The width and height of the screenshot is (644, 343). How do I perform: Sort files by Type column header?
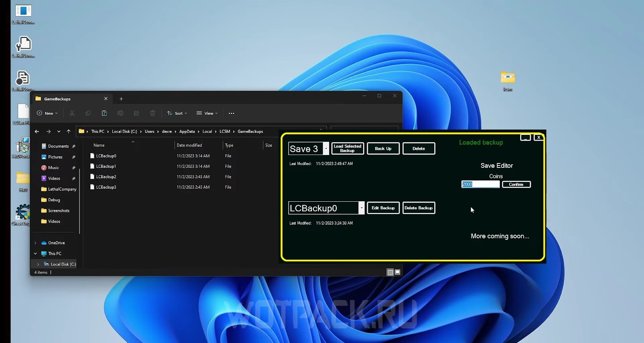point(229,145)
